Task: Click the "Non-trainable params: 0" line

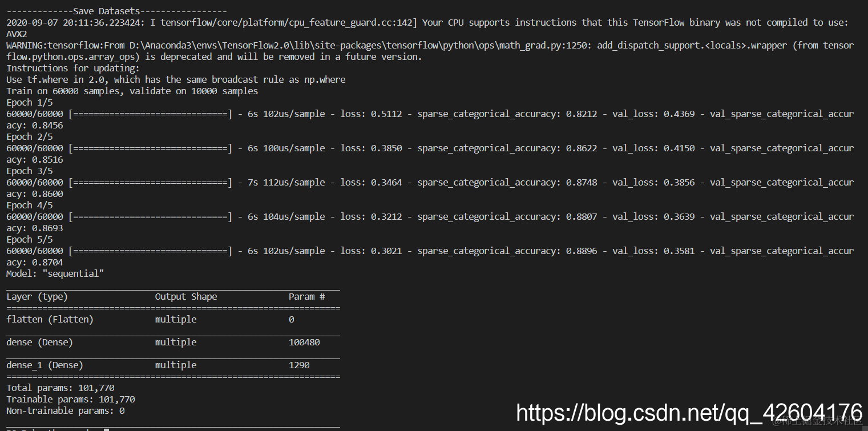Action: pyautogui.click(x=66, y=411)
